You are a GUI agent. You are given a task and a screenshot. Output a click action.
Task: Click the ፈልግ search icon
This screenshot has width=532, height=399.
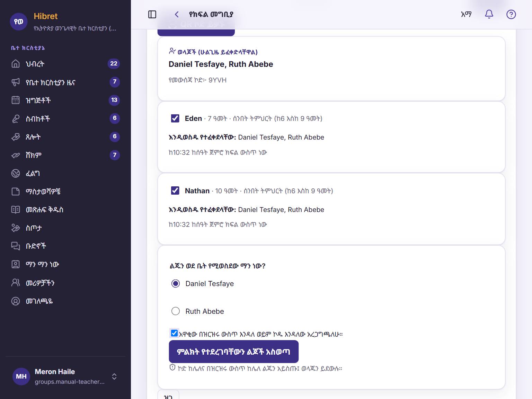(x=16, y=173)
